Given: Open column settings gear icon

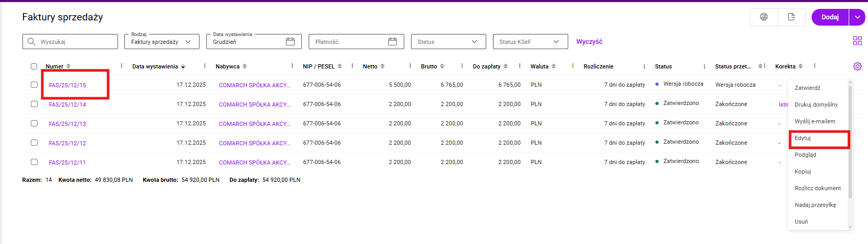Looking at the screenshot, I should coord(857,66).
